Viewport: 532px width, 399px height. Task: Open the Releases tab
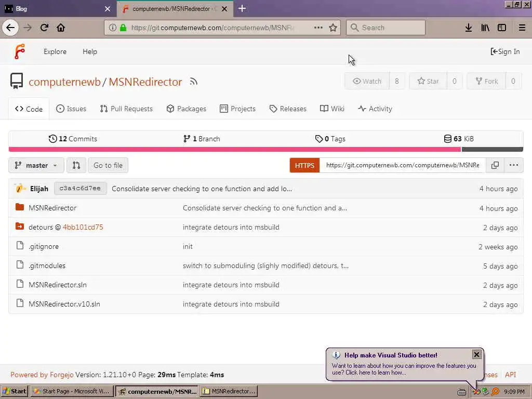click(288, 109)
